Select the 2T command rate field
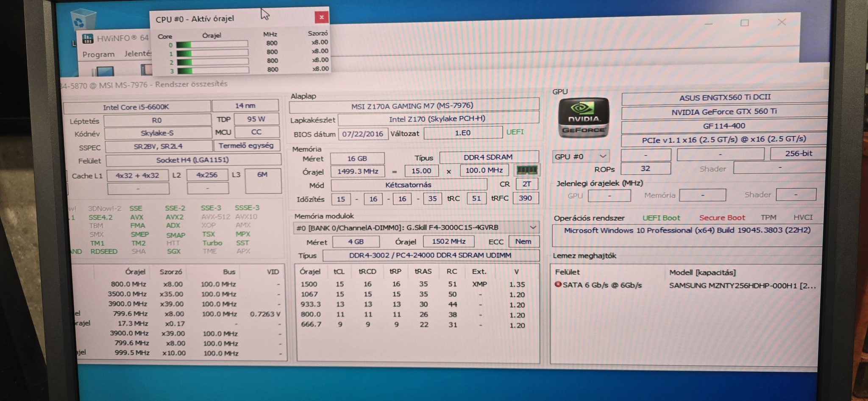The image size is (868, 401). click(x=527, y=184)
